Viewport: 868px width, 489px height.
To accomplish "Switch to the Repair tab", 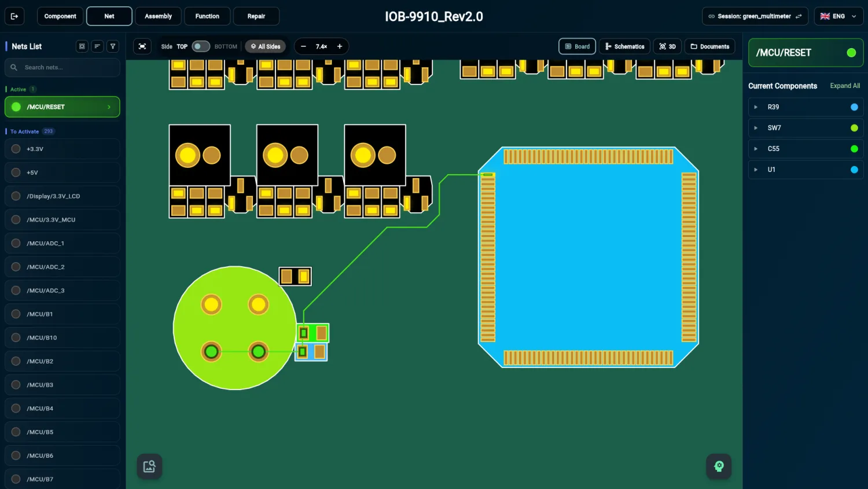I will (256, 16).
